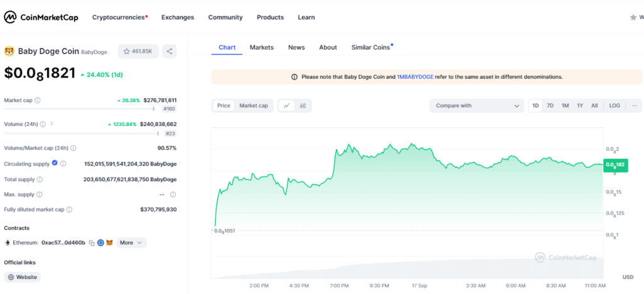
Task: Open the official Website link
Action: tap(23, 277)
